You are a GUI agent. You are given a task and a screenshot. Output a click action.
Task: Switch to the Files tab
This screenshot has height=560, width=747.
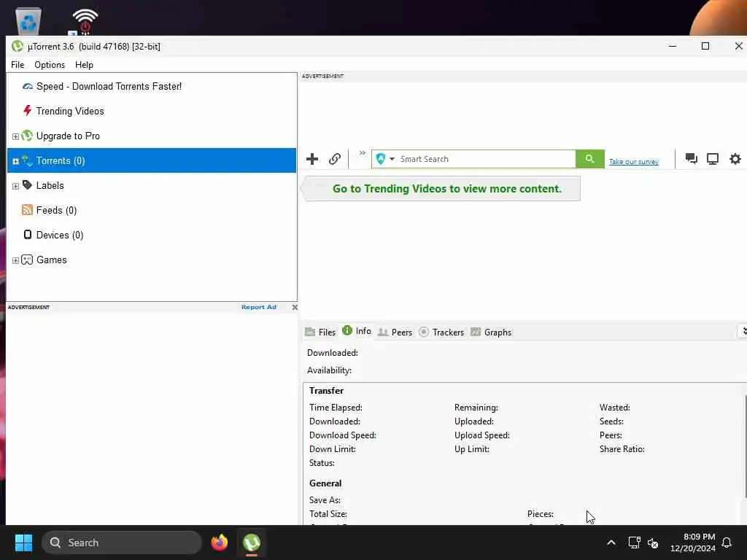(x=321, y=332)
